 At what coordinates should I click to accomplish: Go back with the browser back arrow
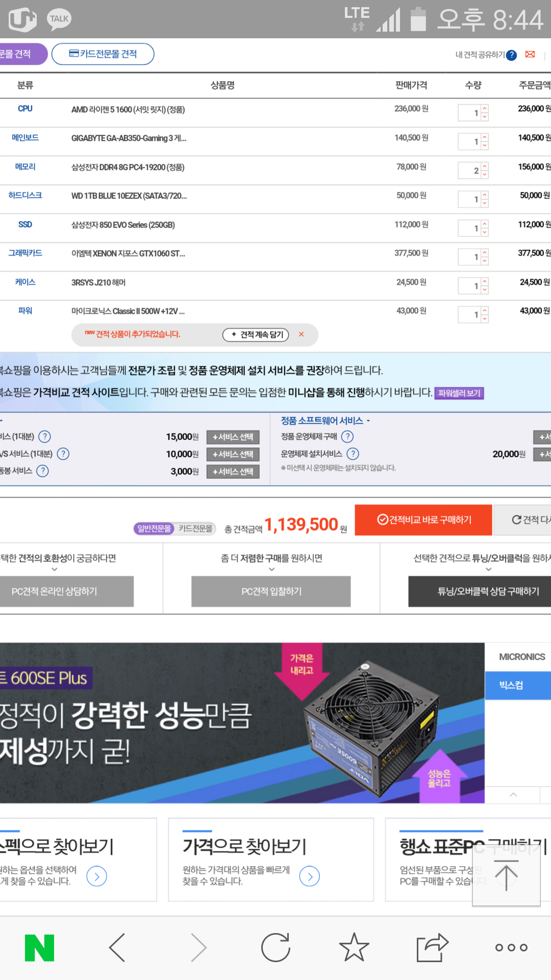117,948
